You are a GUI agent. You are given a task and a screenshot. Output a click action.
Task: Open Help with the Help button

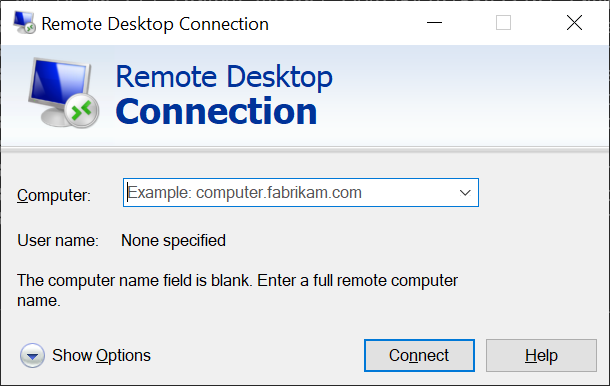point(541,355)
